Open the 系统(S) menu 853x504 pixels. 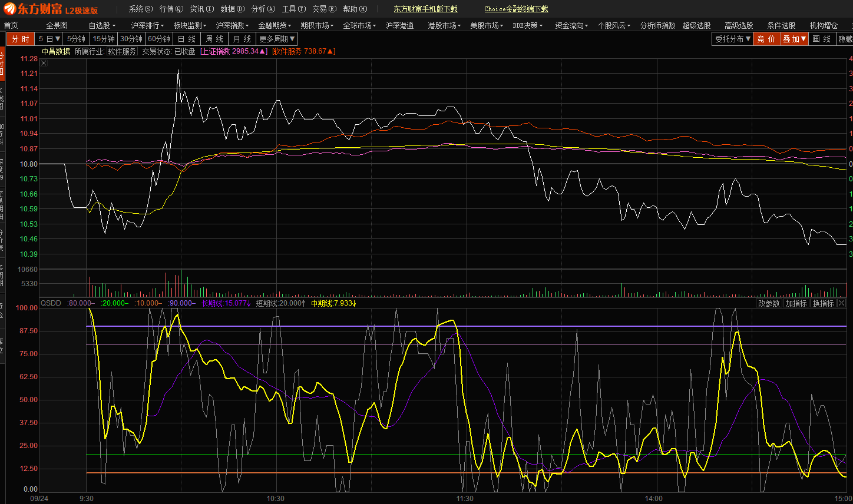click(141, 9)
